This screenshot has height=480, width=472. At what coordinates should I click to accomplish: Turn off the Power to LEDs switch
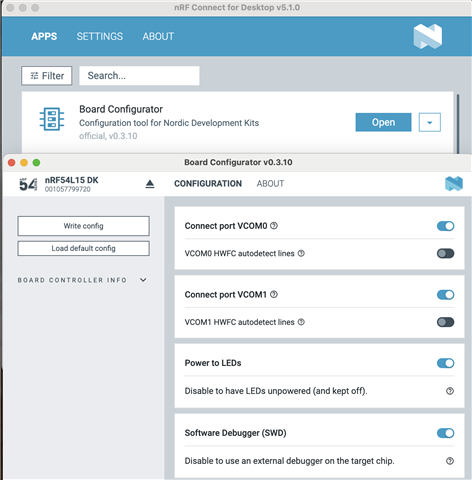(445, 363)
